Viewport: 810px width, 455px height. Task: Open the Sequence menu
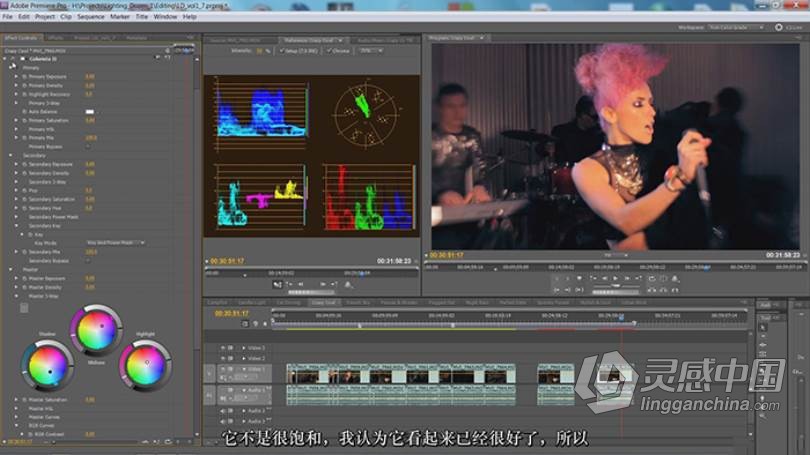point(90,16)
